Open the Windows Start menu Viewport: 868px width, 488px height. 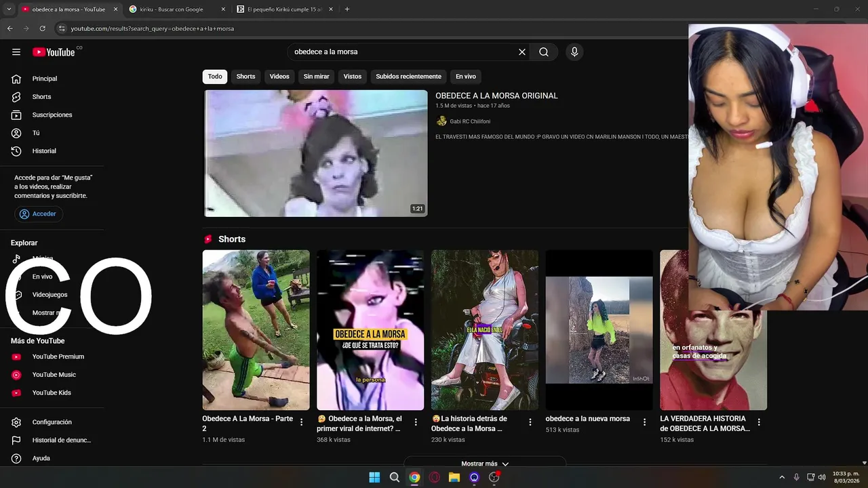tap(374, 477)
